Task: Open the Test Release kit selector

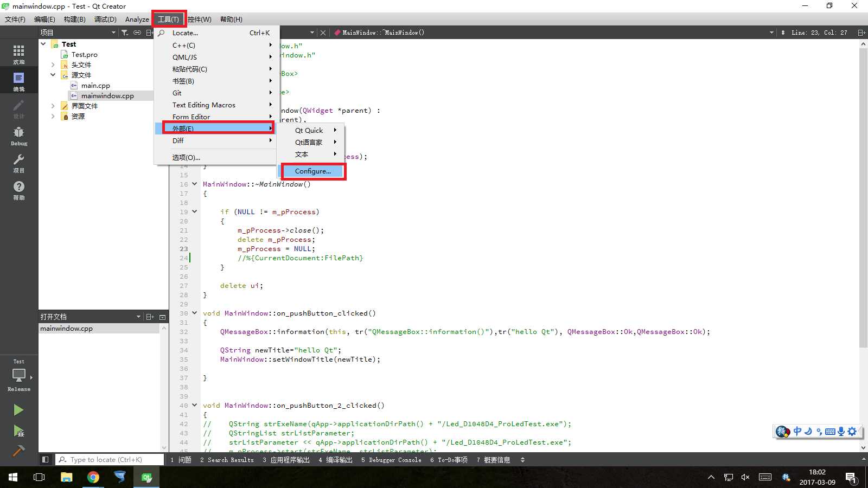Action: [19, 375]
